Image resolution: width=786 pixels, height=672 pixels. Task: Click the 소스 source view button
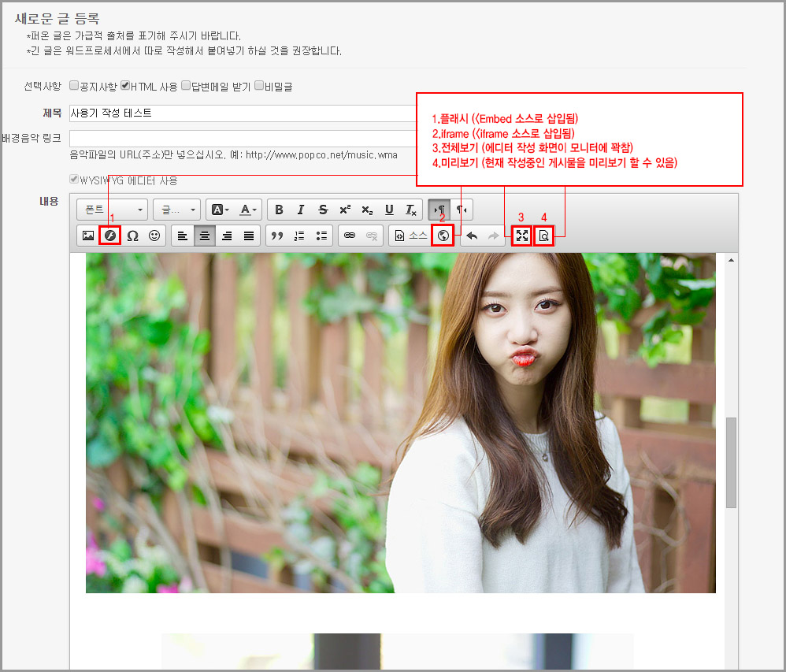click(x=410, y=236)
